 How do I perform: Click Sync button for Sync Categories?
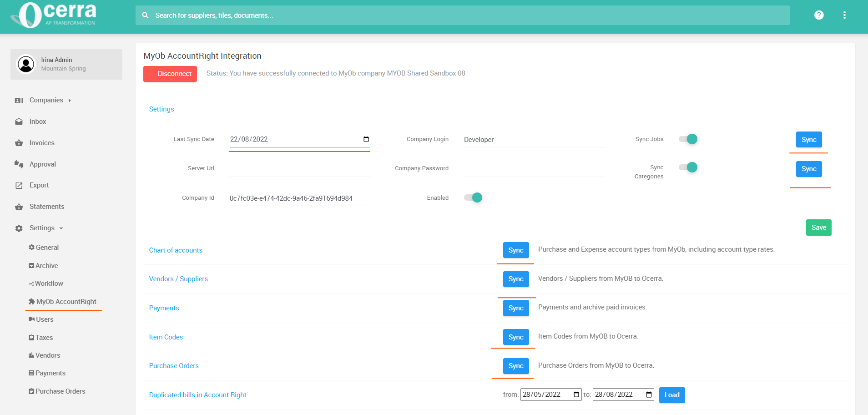809,169
